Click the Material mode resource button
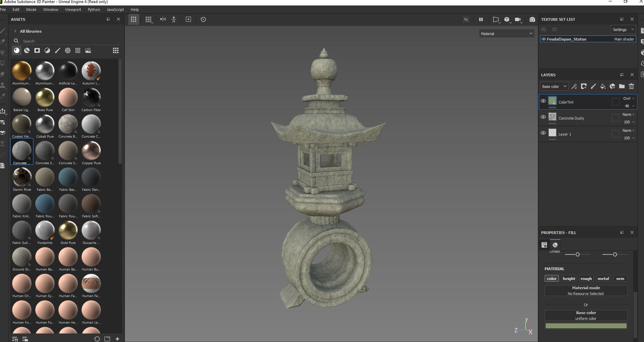644x342 pixels. coord(585,291)
